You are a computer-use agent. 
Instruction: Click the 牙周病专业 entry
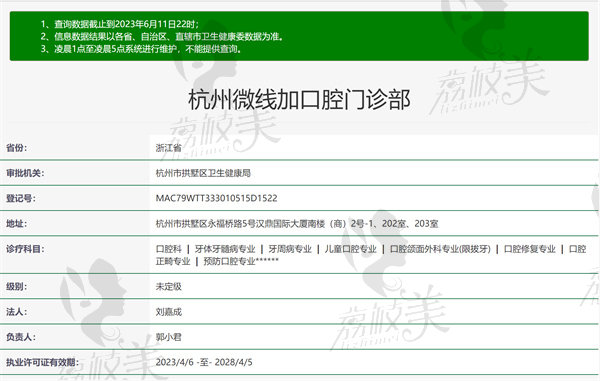(x=290, y=249)
